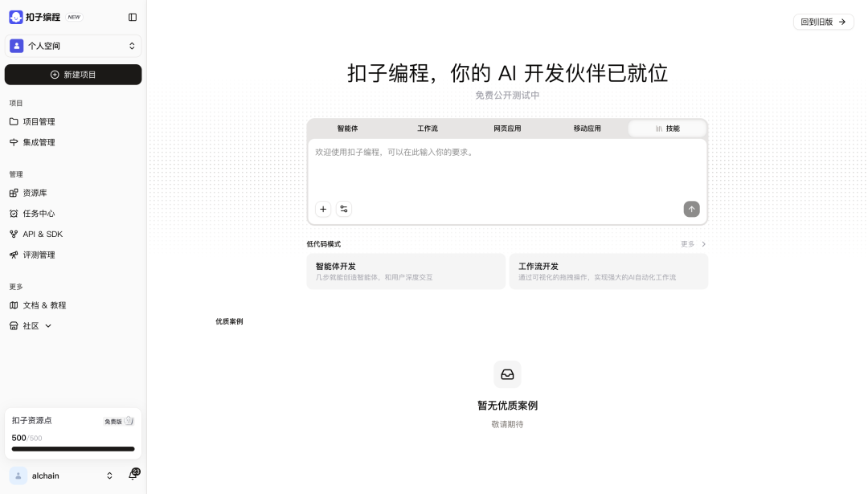Screen dimensions: 868x494
Task: Click the send arrow button
Action: 691,209
